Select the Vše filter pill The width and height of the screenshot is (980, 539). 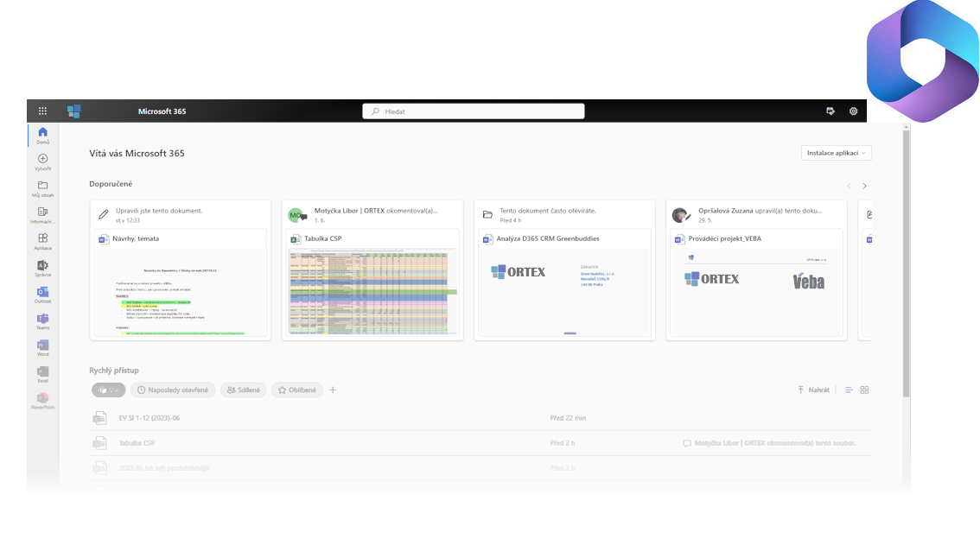109,390
